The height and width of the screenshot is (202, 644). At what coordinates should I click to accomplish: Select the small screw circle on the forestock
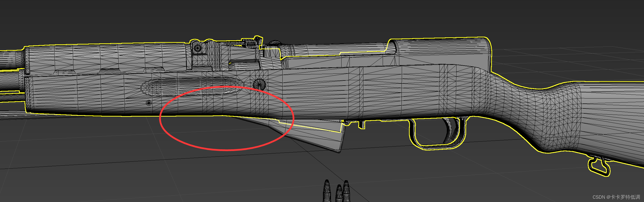pyautogui.click(x=149, y=102)
